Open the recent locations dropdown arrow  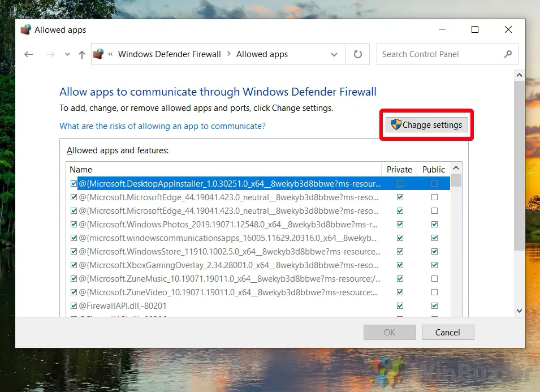[67, 54]
